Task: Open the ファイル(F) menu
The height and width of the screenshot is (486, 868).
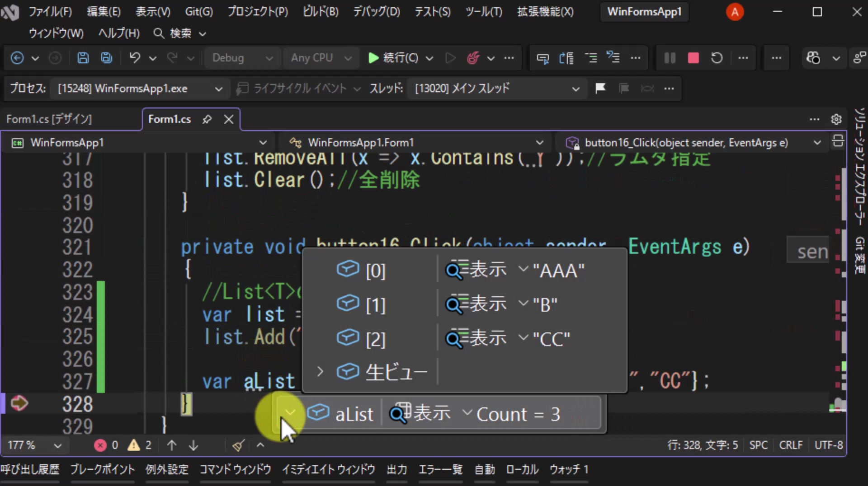Action: tap(50, 12)
